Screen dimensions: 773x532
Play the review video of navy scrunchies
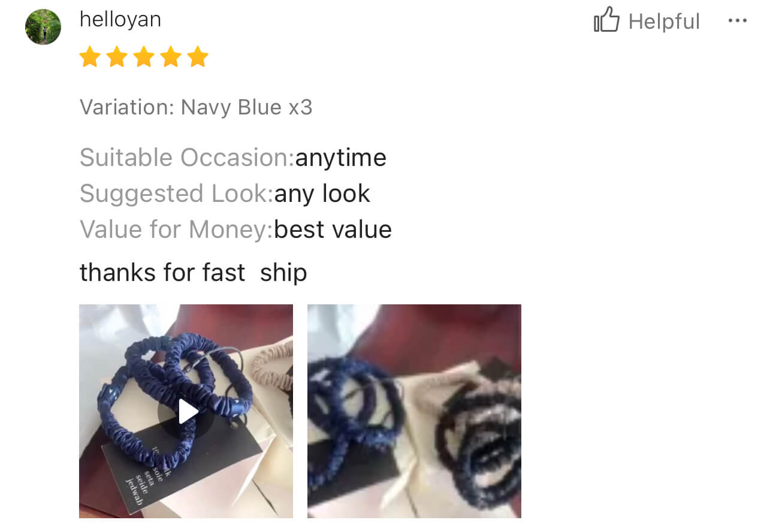pos(186,411)
